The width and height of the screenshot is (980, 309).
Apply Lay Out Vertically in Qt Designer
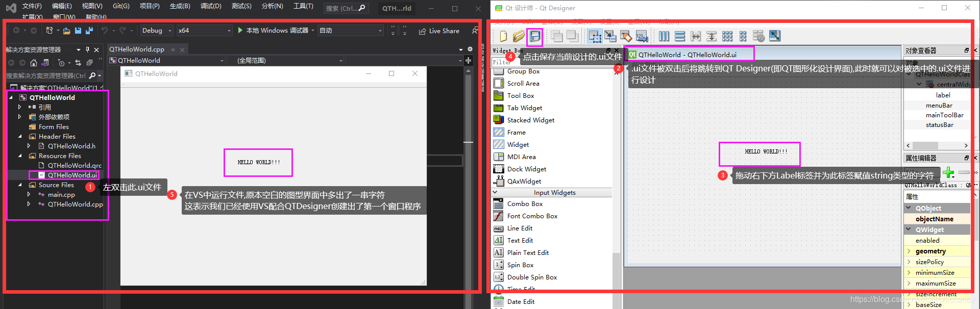point(680,36)
